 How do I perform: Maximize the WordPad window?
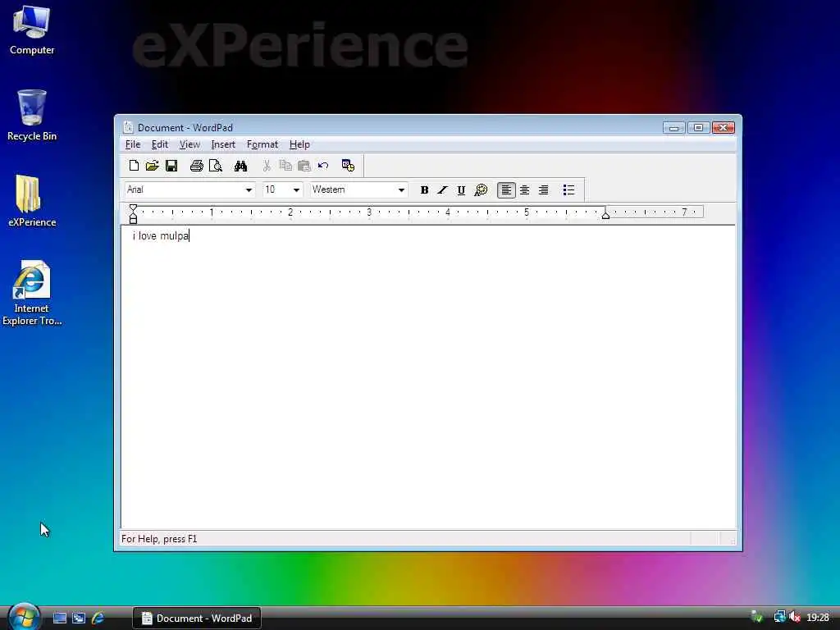tap(699, 127)
